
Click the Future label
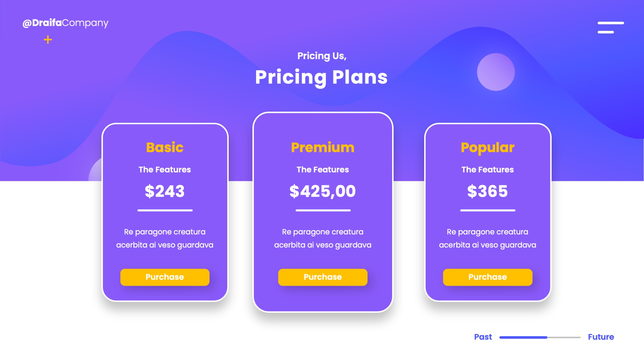601,337
